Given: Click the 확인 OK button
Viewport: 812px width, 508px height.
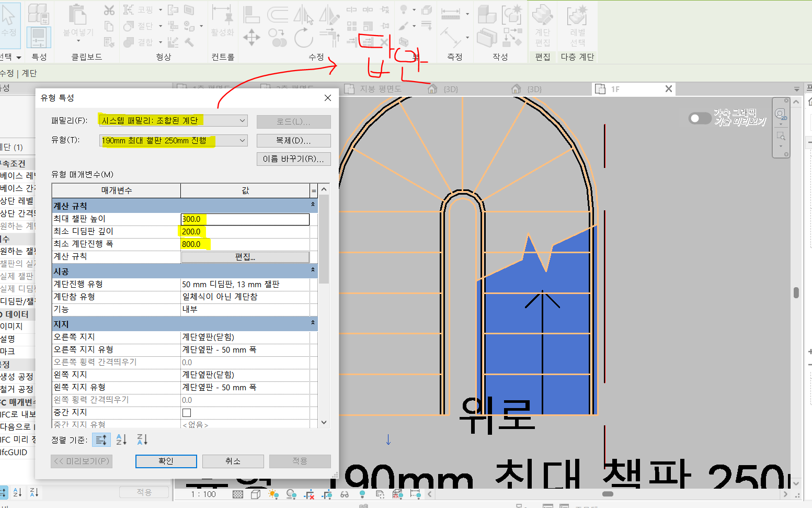Looking at the screenshot, I should click(x=166, y=461).
